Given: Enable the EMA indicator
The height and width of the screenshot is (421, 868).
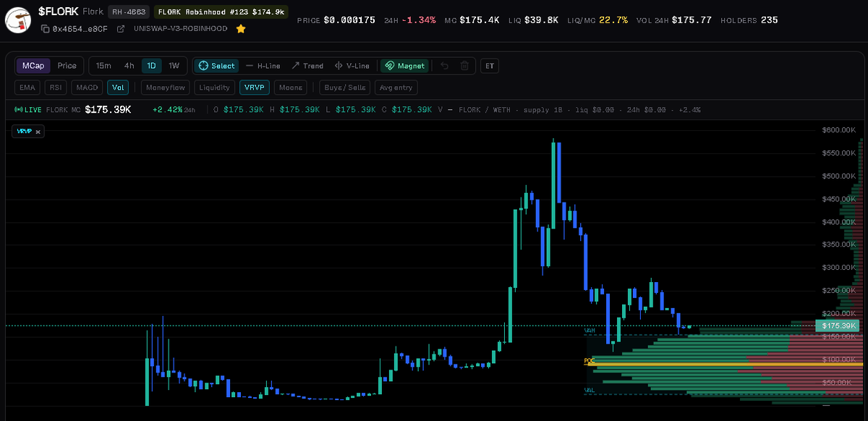Looking at the screenshot, I should [x=27, y=88].
